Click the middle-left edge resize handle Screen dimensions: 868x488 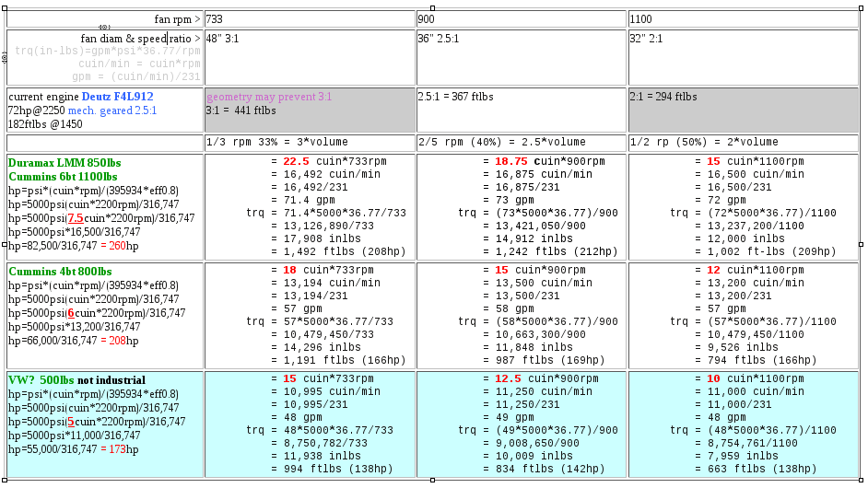[x=5, y=244]
